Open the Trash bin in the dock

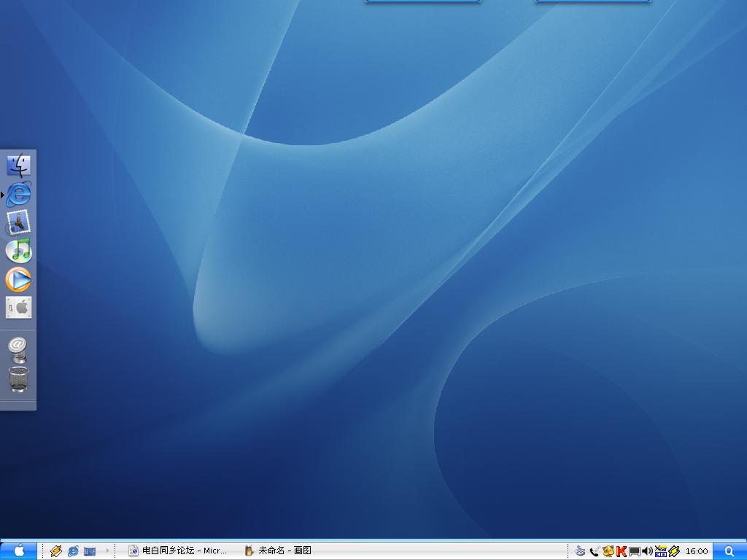[x=19, y=379]
